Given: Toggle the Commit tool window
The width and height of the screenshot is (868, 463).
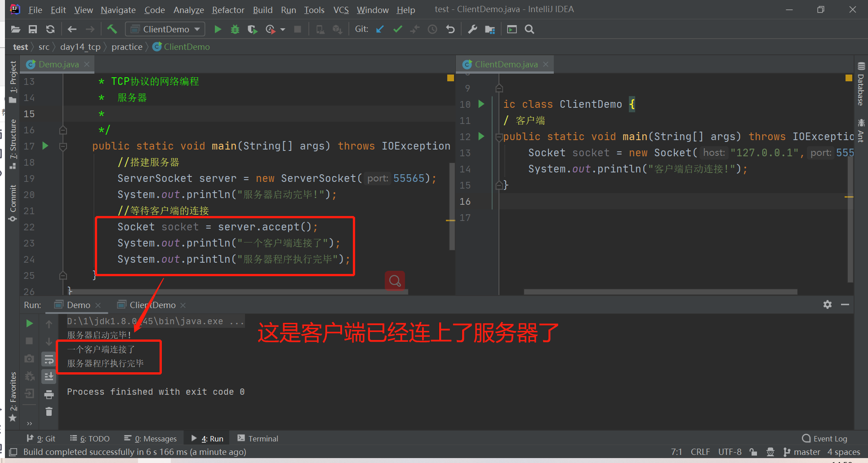Looking at the screenshot, I should (x=13, y=203).
